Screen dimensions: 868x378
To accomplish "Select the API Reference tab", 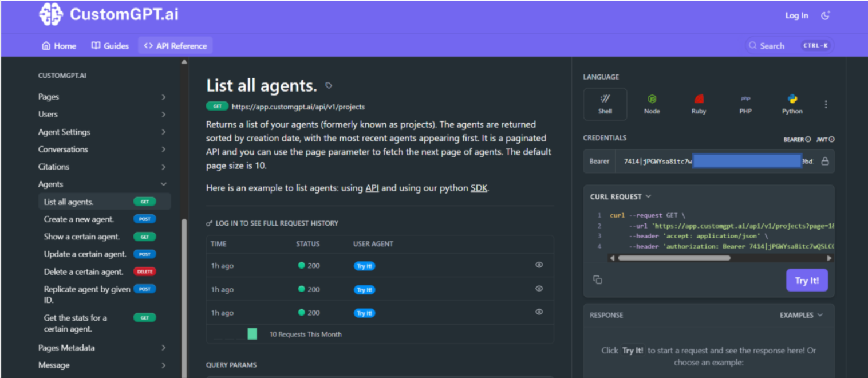I will pos(175,46).
